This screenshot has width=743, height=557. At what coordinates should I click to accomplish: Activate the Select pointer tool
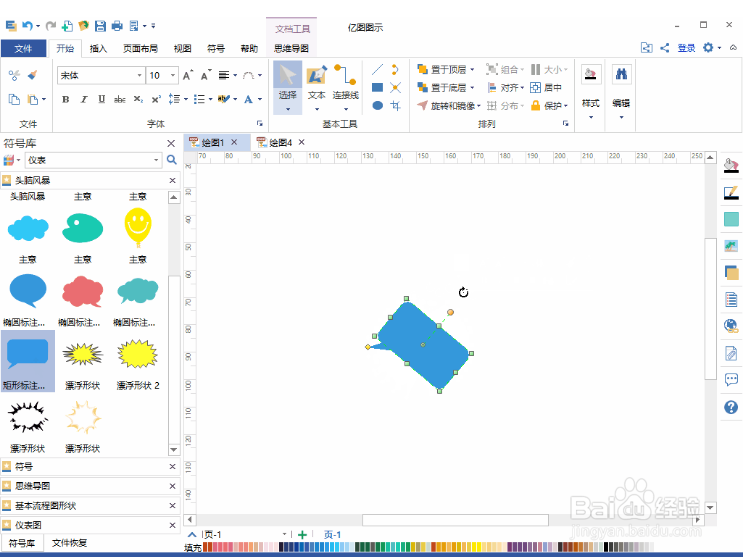point(288,87)
